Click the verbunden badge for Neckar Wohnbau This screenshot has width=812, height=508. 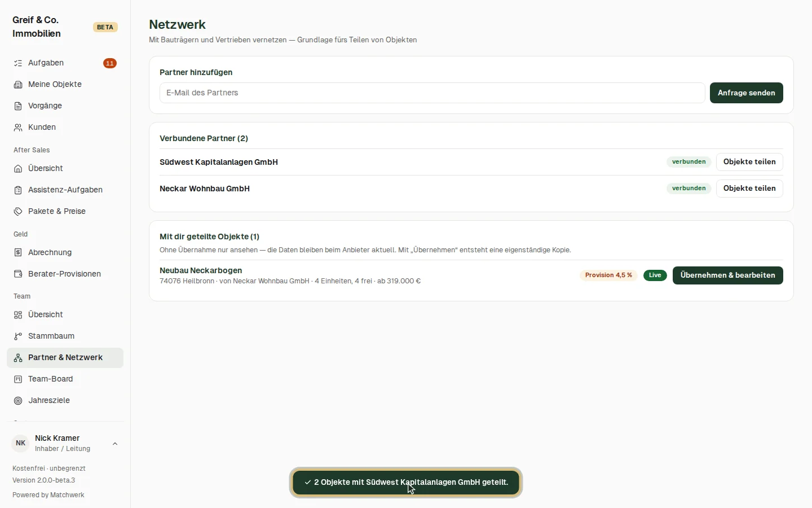click(x=689, y=189)
